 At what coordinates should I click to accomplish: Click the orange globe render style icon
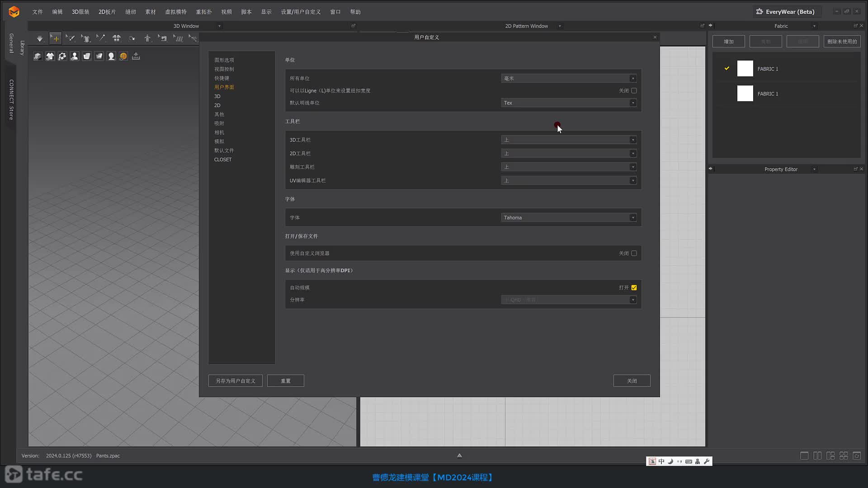click(x=123, y=56)
